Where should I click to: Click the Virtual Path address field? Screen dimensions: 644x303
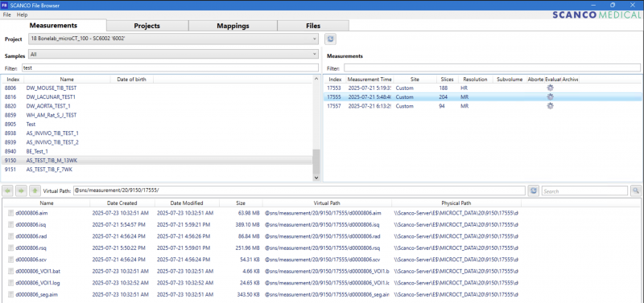pos(299,190)
